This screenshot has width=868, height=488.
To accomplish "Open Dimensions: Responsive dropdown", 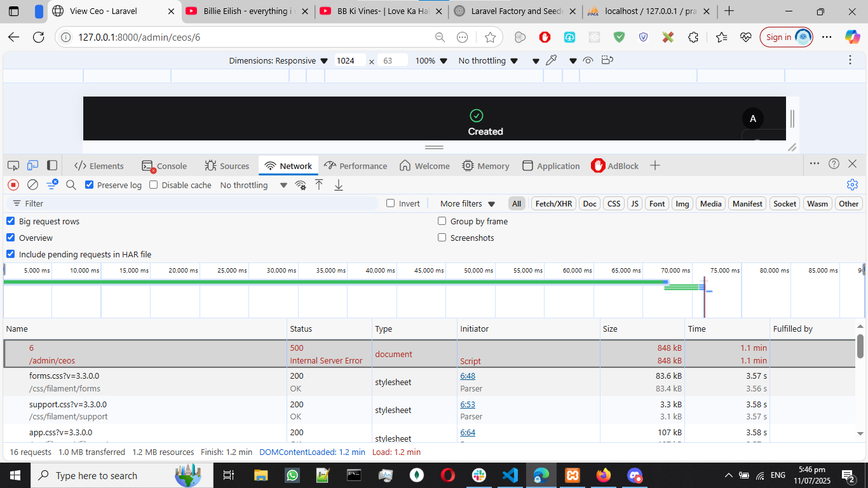I will pyautogui.click(x=278, y=61).
